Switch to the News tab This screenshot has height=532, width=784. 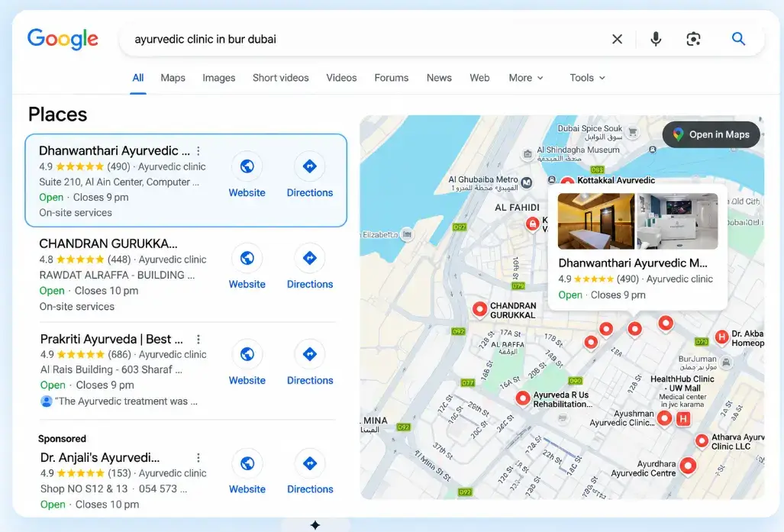click(439, 78)
